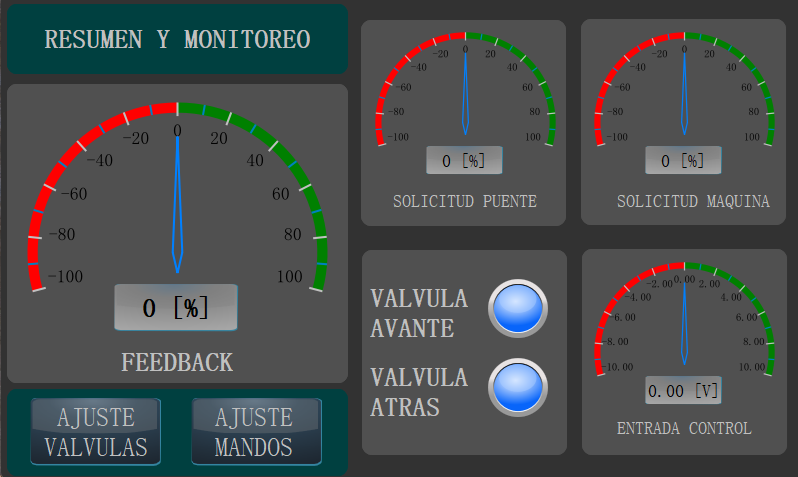
Task: Click the SOLICITUD PUENTE gauge needle
Action: click(x=465, y=92)
